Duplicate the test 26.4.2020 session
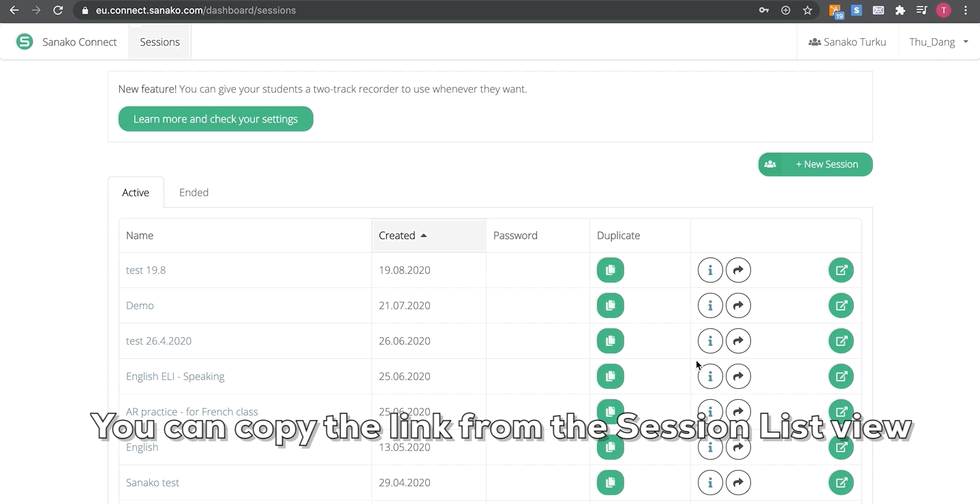This screenshot has height=504, width=980. [x=610, y=341]
